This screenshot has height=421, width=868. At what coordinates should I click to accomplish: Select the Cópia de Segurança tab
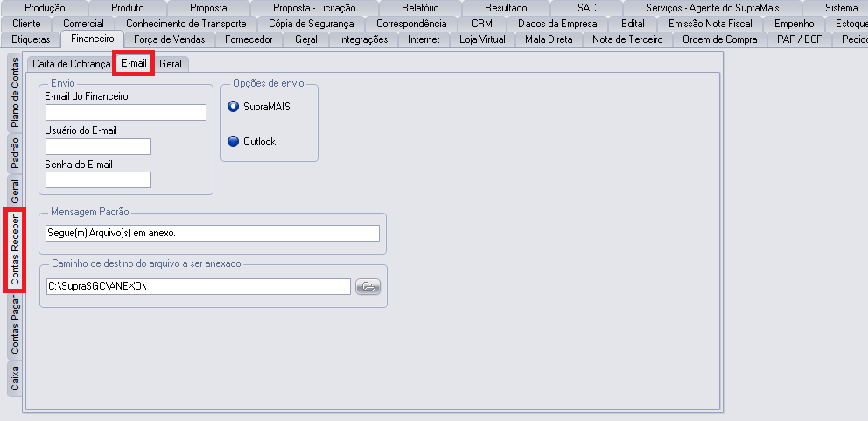coord(311,24)
